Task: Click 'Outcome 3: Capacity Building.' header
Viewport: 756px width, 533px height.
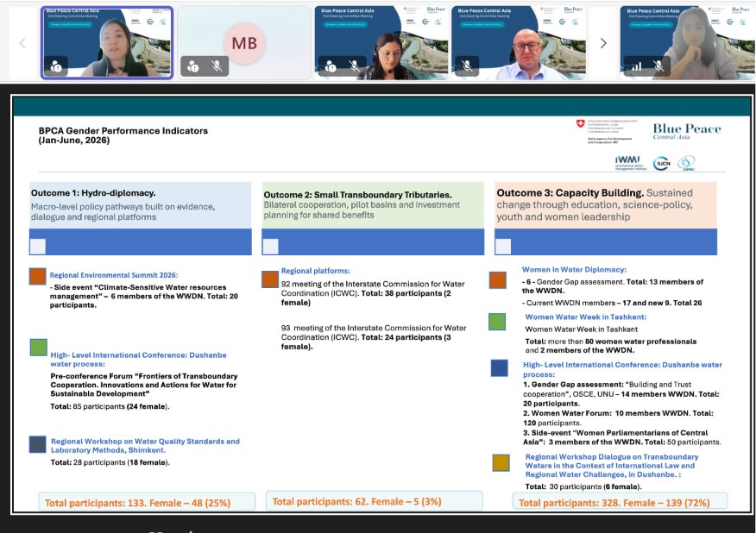Action: pos(606,204)
